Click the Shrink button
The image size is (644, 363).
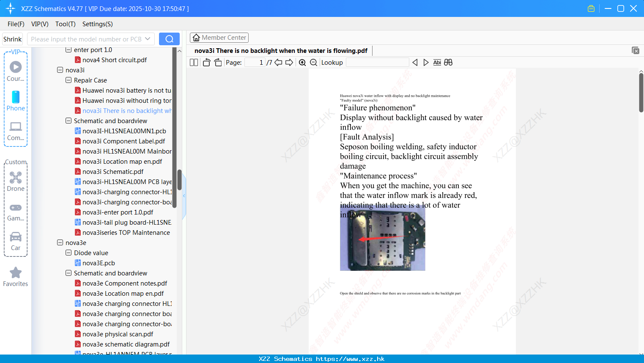(13, 39)
